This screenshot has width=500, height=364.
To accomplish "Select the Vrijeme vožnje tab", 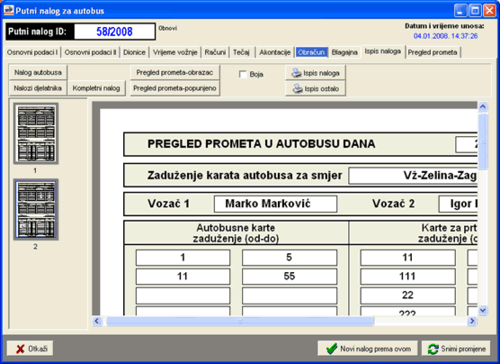I will [175, 52].
